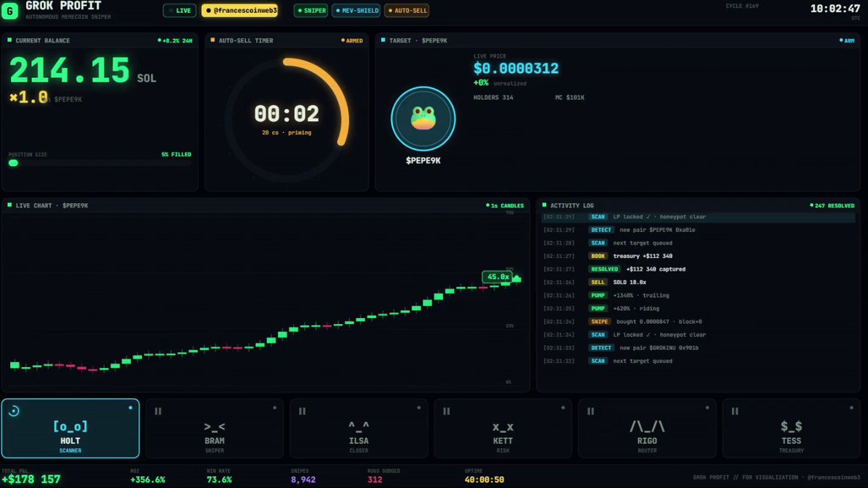Click the RESOLVED tag in the activity log

click(x=605, y=269)
